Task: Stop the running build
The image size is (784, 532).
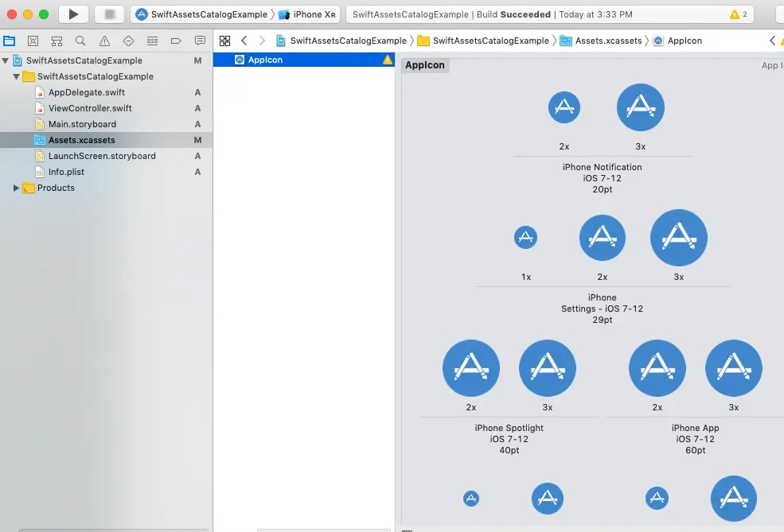Action: point(110,14)
